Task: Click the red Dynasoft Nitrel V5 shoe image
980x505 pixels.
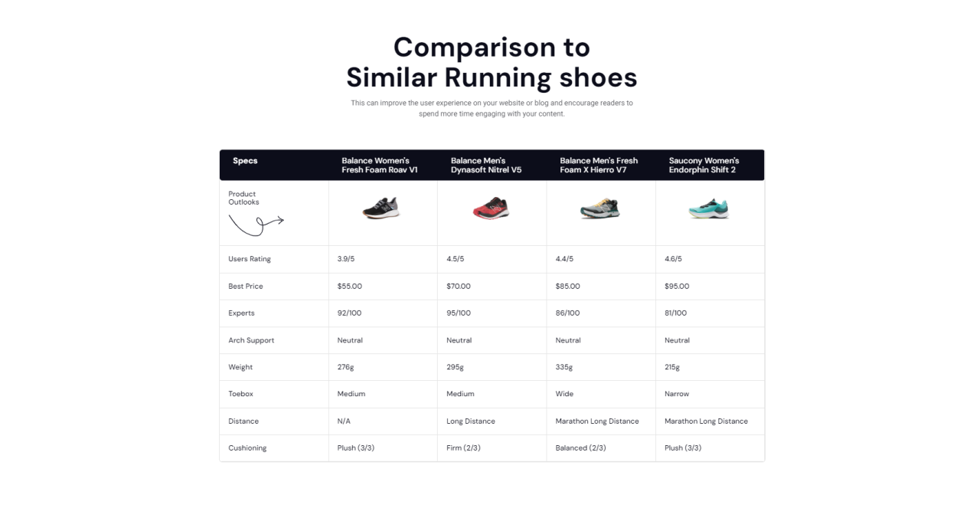Action: pos(491,208)
